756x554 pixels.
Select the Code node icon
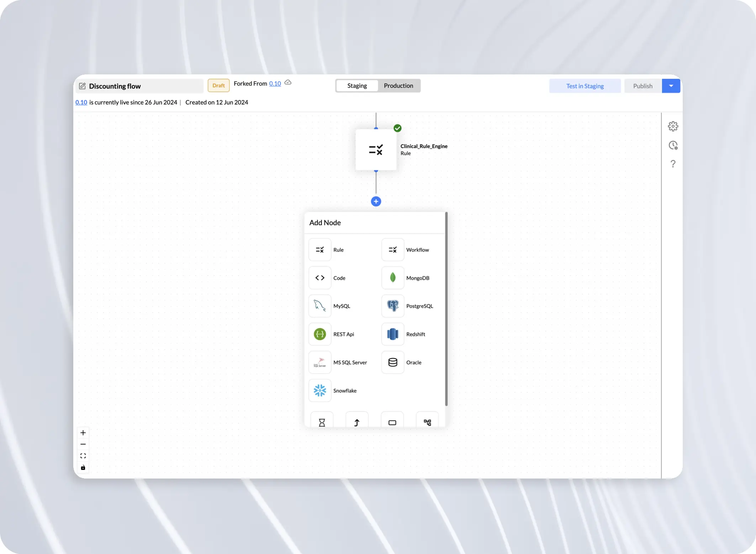pyautogui.click(x=320, y=278)
